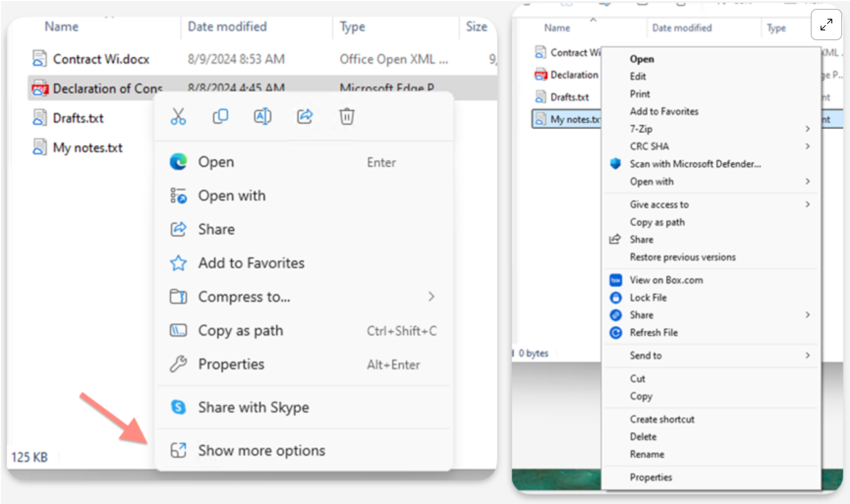Click the Delete trash can icon

pyautogui.click(x=346, y=116)
